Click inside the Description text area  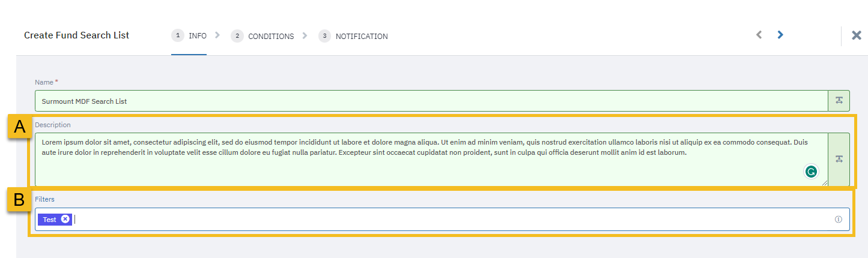pos(431,160)
